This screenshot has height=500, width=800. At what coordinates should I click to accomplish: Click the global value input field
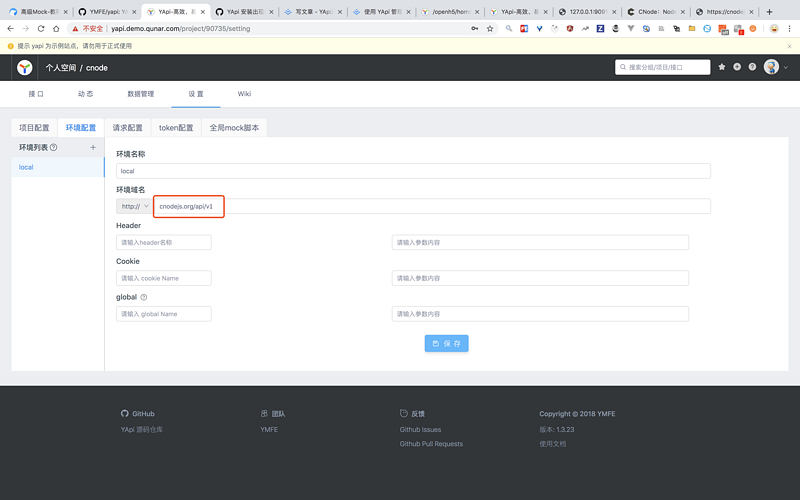click(540, 314)
